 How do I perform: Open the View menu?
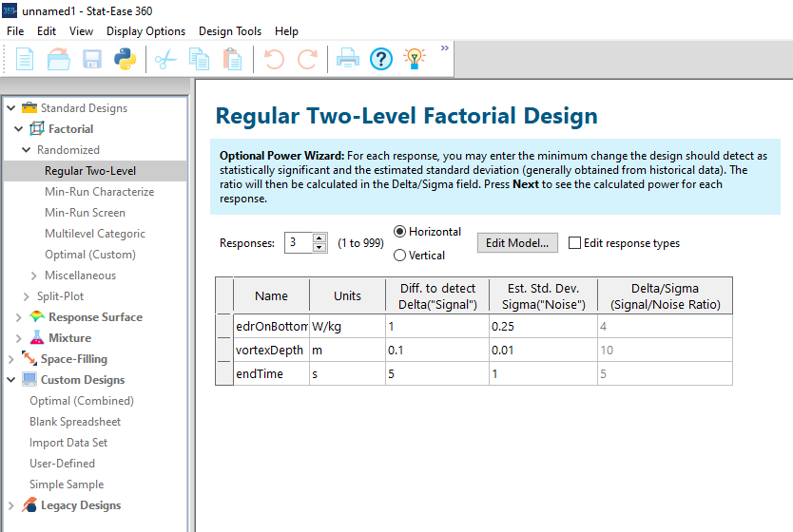(x=81, y=31)
